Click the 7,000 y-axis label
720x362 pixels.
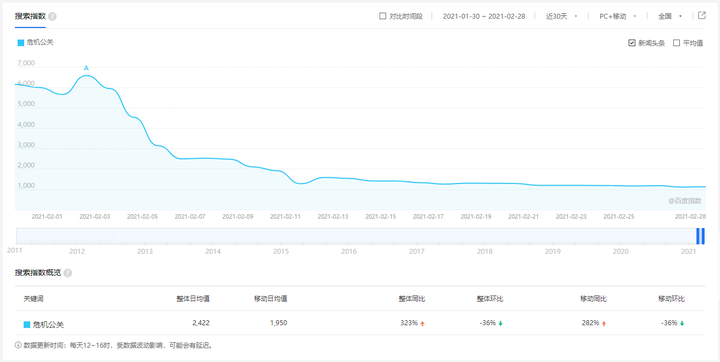click(26, 63)
